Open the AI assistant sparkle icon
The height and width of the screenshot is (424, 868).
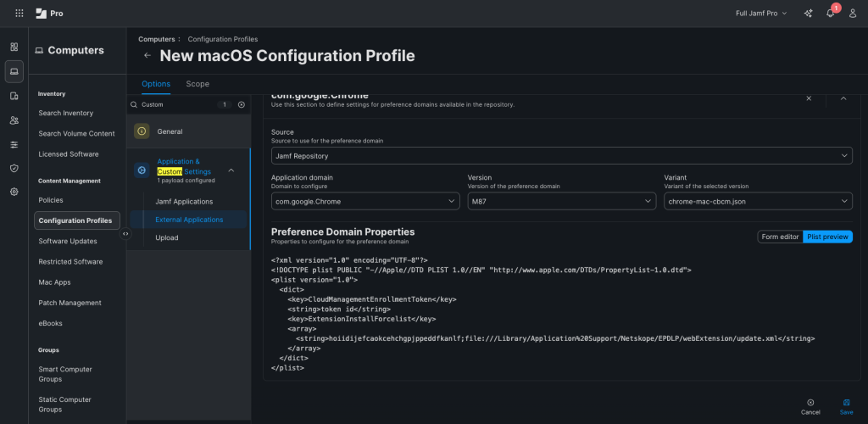click(808, 14)
